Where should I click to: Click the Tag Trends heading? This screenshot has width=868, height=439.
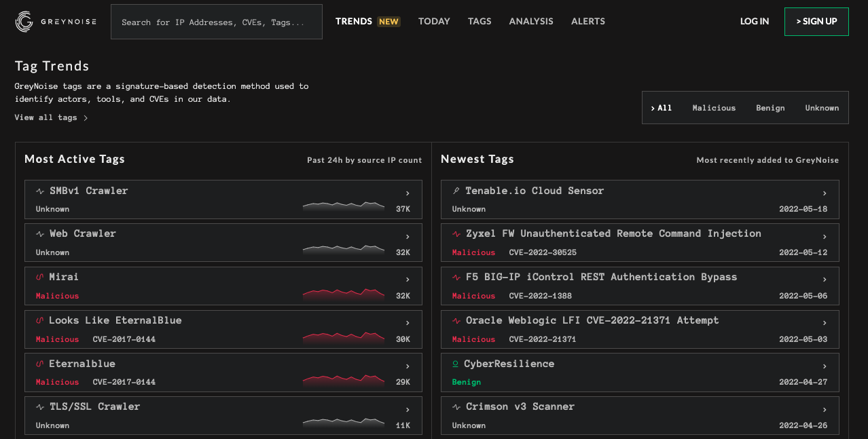click(52, 66)
